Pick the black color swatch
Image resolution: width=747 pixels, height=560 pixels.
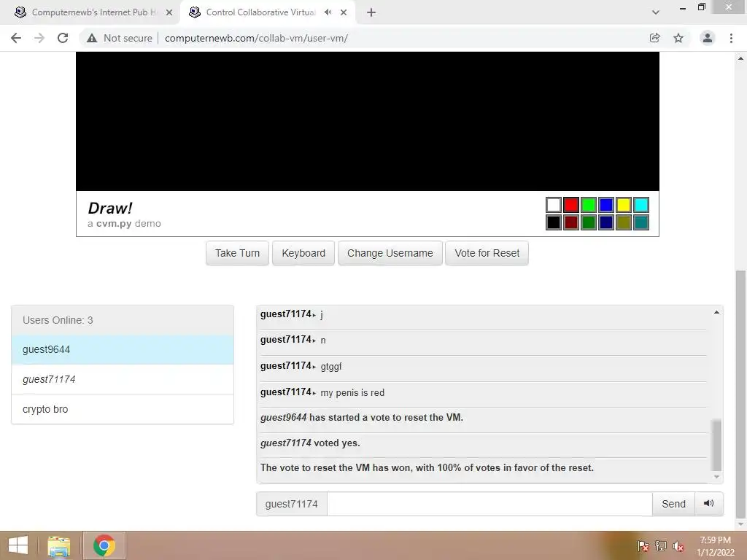click(553, 222)
